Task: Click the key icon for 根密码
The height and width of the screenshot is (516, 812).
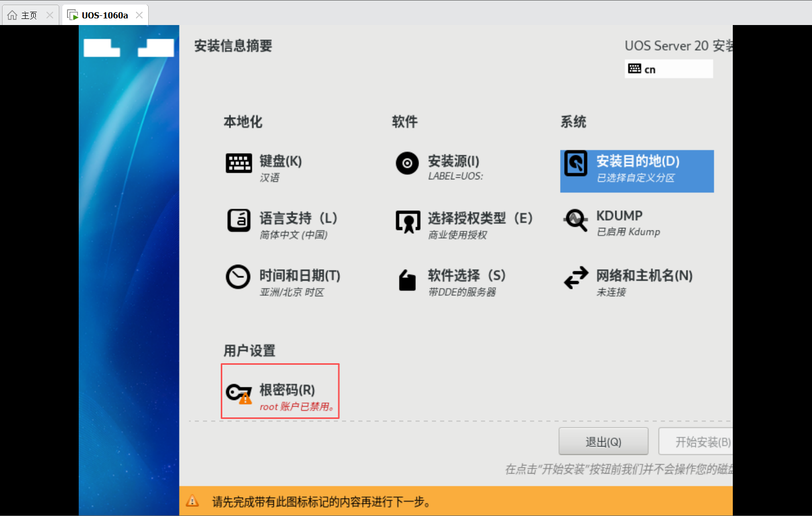Action: [239, 393]
